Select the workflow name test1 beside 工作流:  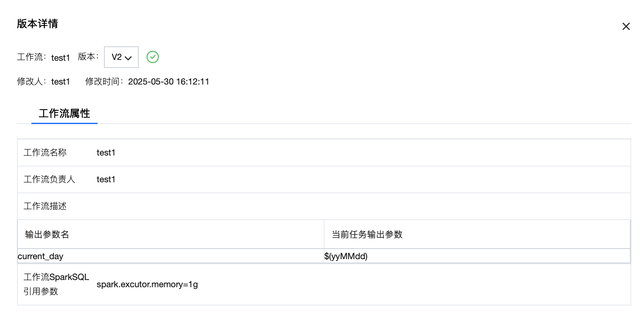[x=61, y=58]
